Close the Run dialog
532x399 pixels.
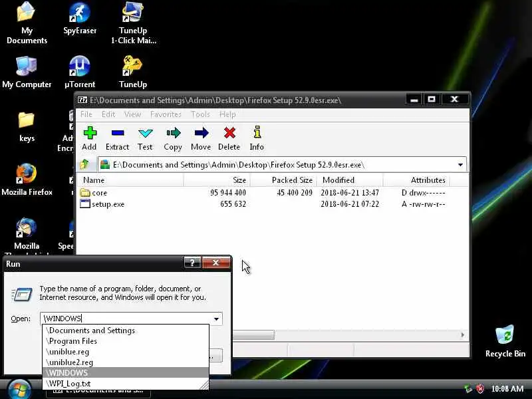pyautogui.click(x=215, y=263)
